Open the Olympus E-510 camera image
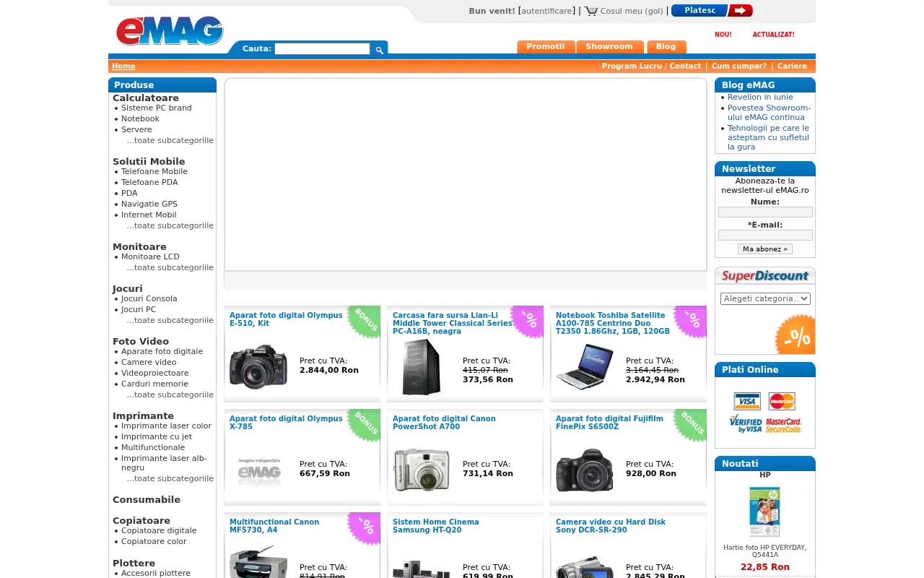This screenshot has height=578, width=924. pyautogui.click(x=258, y=367)
